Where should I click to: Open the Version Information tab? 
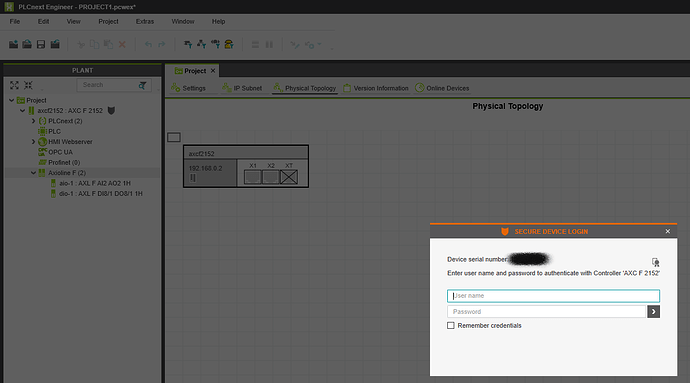click(x=375, y=88)
